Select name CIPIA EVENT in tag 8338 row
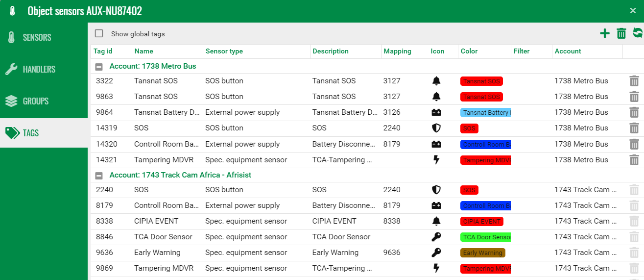 tap(156, 221)
